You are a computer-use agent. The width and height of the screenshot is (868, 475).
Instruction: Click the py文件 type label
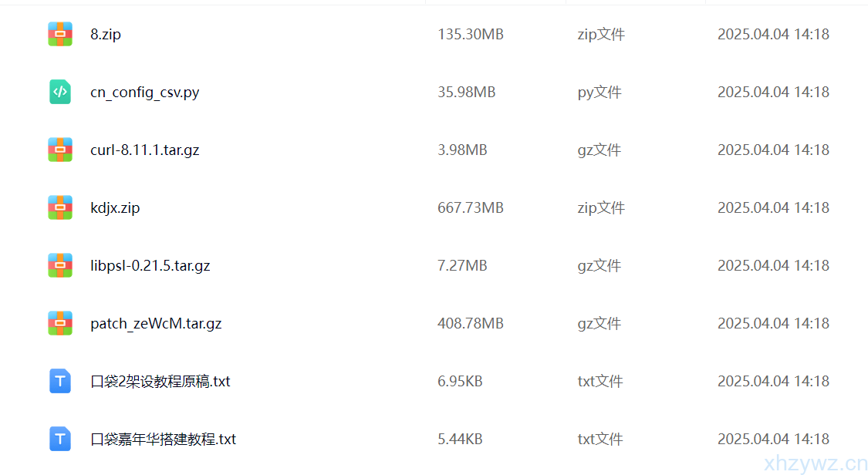click(x=599, y=93)
